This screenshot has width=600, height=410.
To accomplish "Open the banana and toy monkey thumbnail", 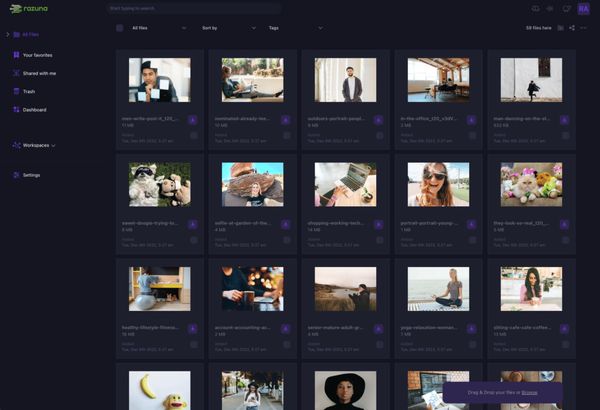I will [160, 390].
